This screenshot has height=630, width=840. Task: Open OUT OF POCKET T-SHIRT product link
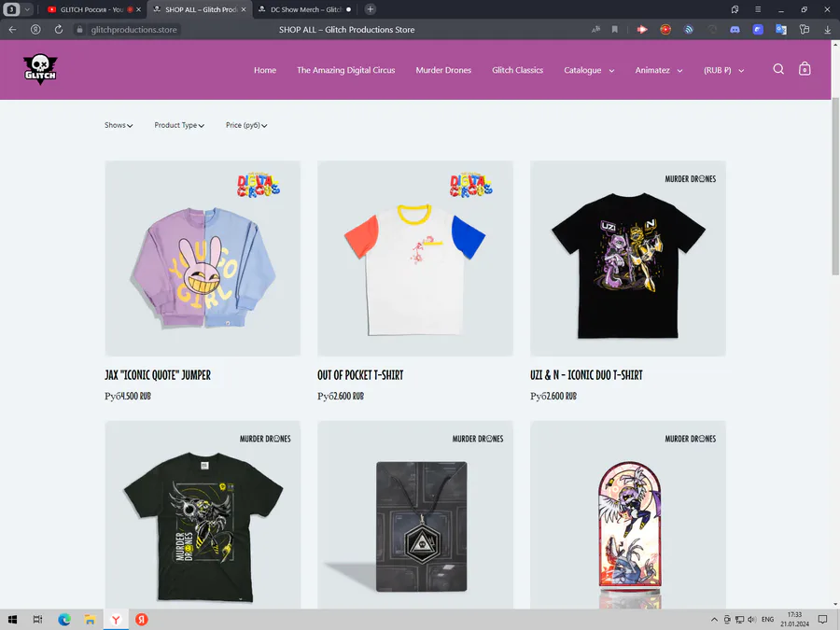click(x=360, y=375)
